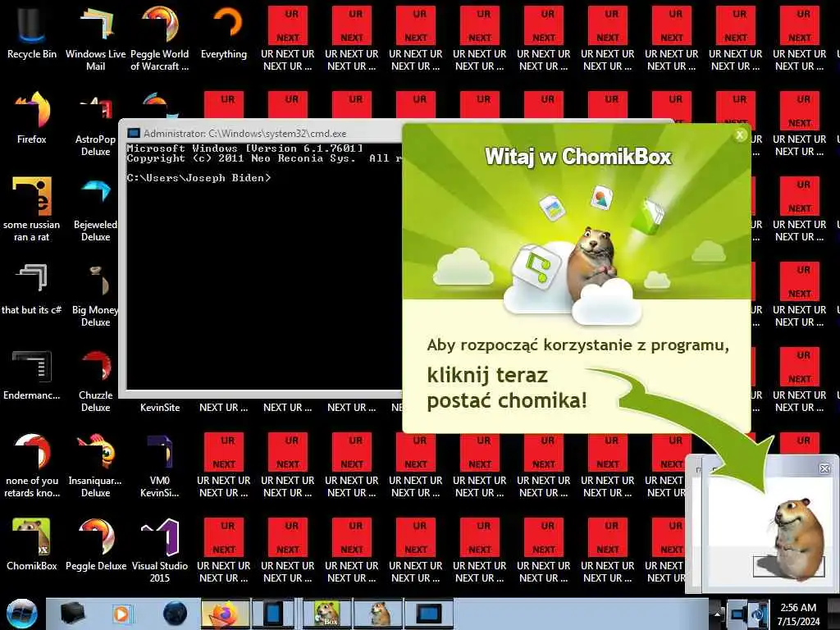Select the 'that but its c#' icon
The width and height of the screenshot is (840, 630).
(x=32, y=290)
